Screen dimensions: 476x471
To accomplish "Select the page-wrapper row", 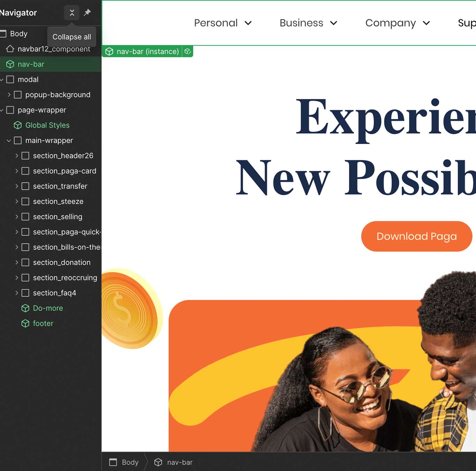I will (51, 110).
